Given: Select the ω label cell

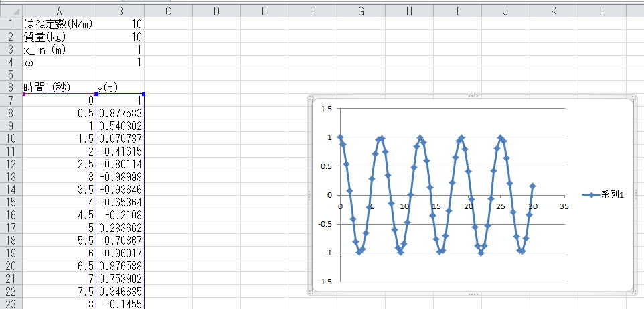Looking at the screenshot, I should pyautogui.click(x=59, y=62).
